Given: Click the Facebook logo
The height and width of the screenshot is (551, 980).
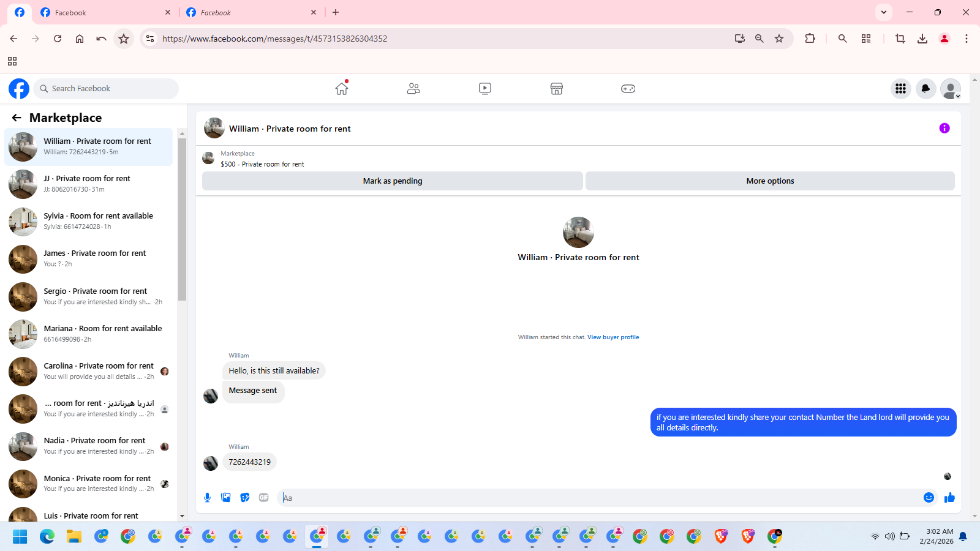Looking at the screenshot, I should (19, 89).
